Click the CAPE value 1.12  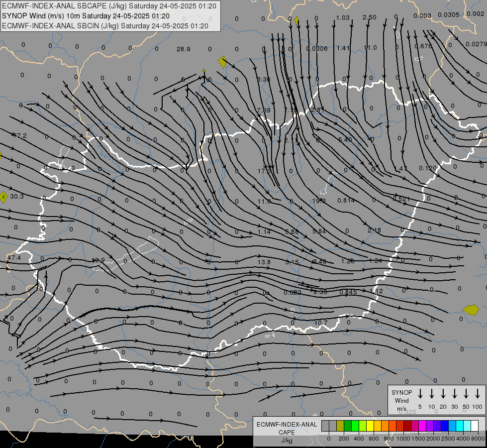coord(377,291)
